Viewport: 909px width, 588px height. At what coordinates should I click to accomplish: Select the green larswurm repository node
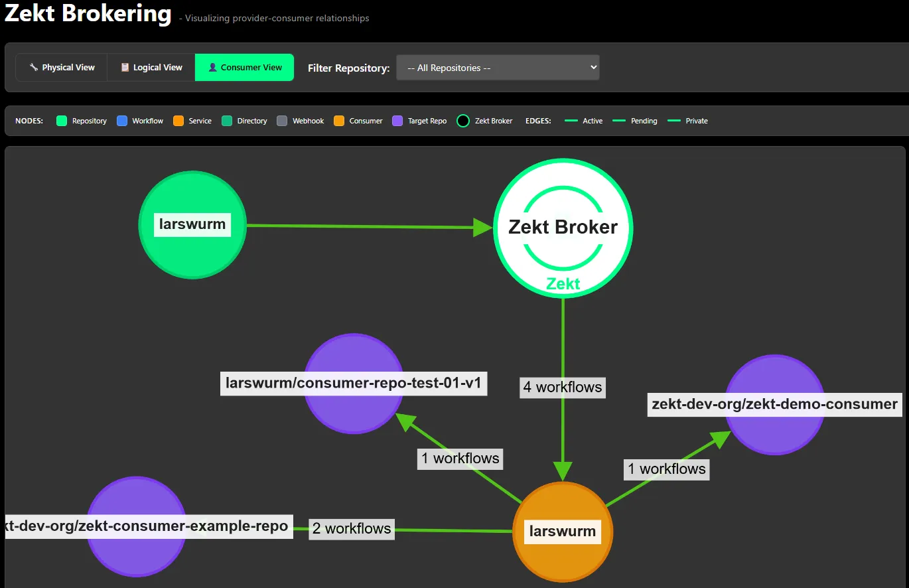click(192, 225)
